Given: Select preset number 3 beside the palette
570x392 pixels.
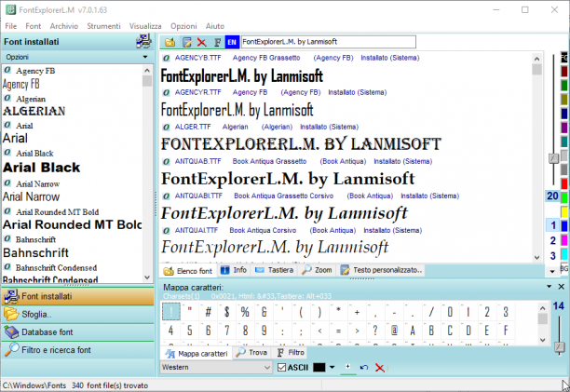Looking at the screenshot, I should (x=552, y=256).
